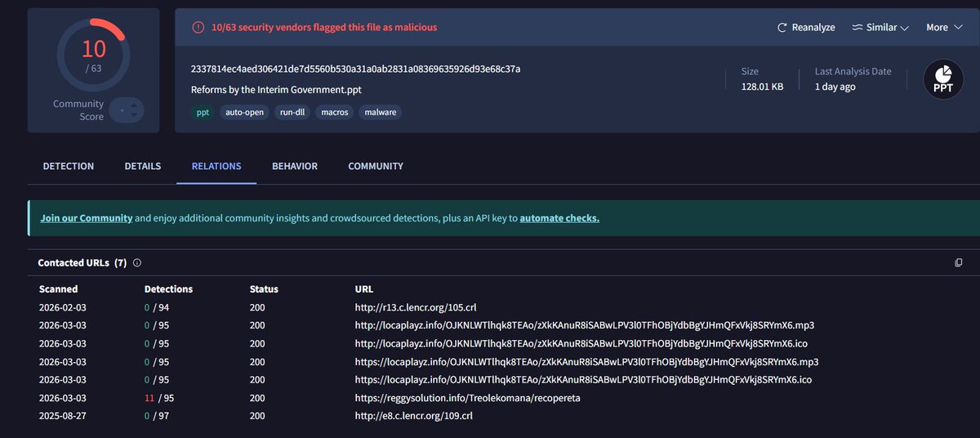Follow the 'automate checks.' link
The image size is (980, 438).
coord(559,218)
